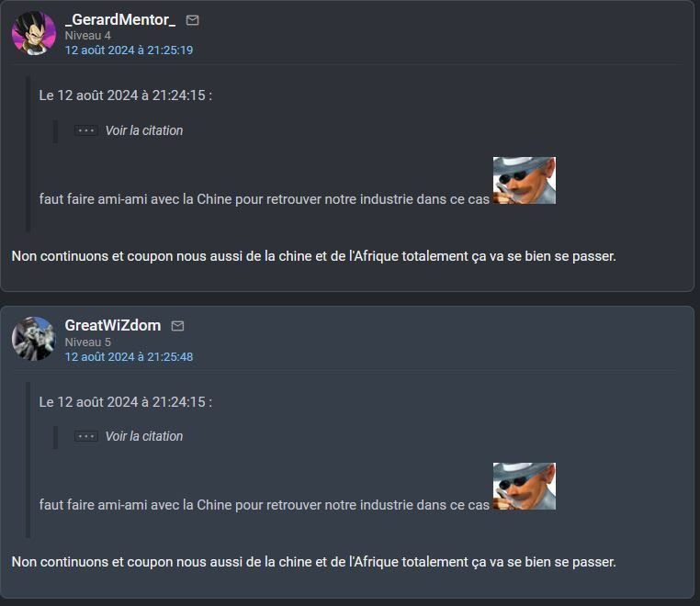Viewport: 700px width, 606px height.
Task: Click sunglasses sticker in GreatWiZdom's quote
Action: coord(525,487)
